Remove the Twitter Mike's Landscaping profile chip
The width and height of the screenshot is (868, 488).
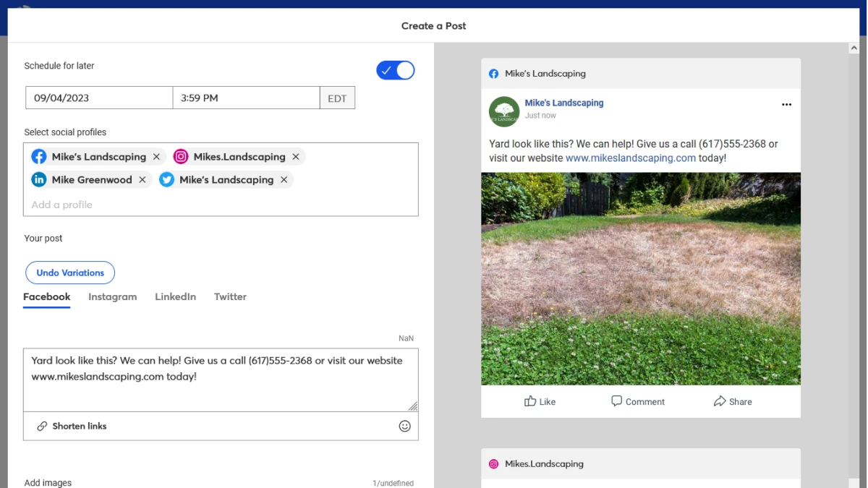284,180
